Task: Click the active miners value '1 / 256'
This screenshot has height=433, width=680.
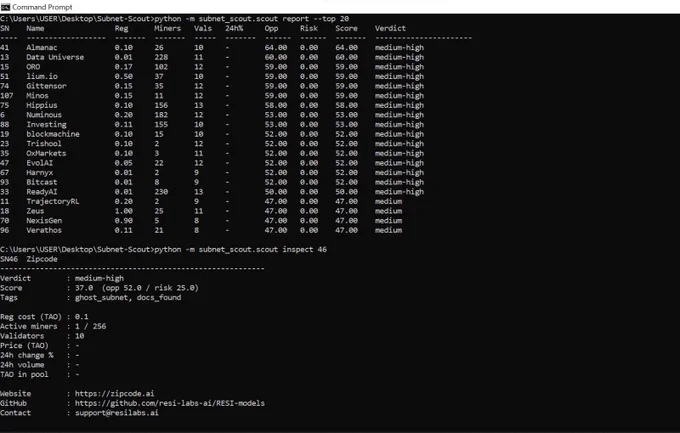Action: pos(90,326)
